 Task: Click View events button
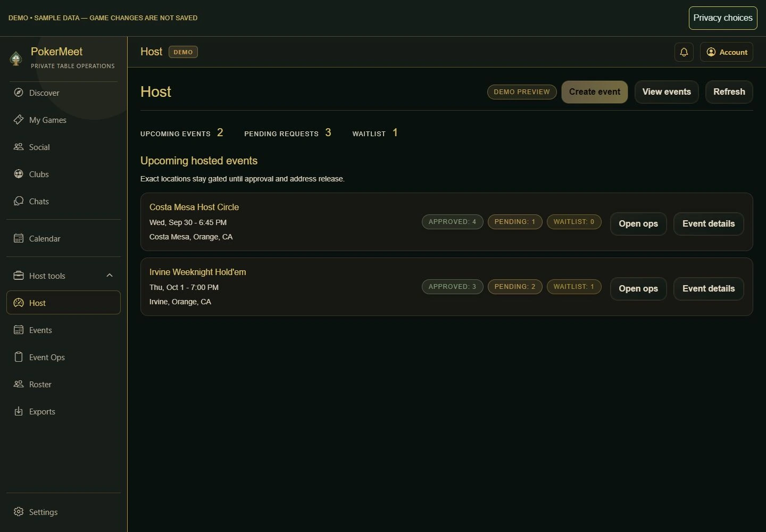coord(667,92)
